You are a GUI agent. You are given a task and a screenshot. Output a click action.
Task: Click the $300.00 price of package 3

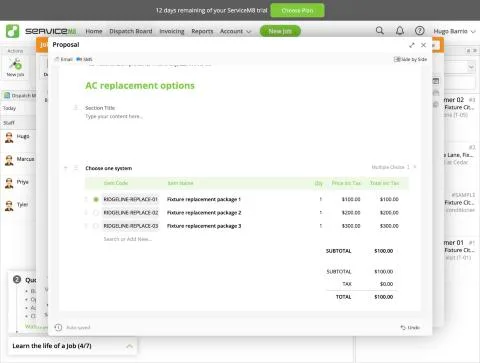351,226
